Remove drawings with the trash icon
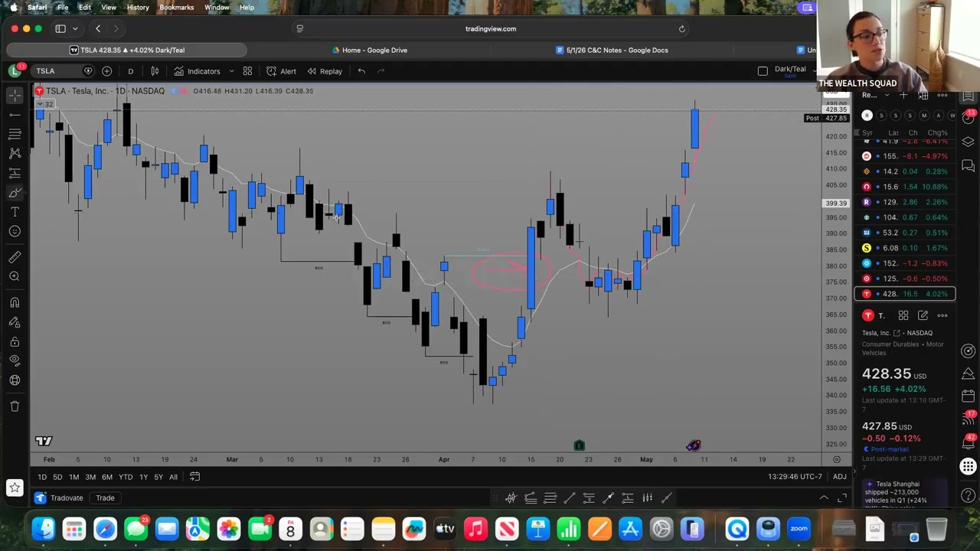 15,406
